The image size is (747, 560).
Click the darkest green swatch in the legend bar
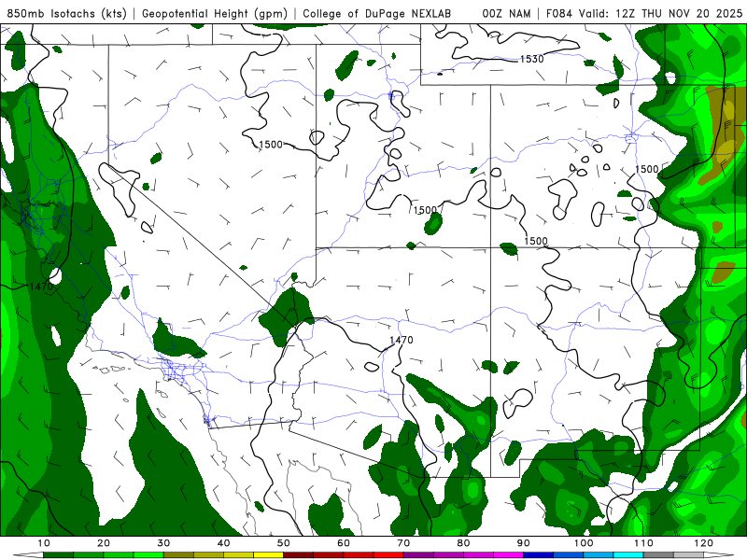pyautogui.click(x=58, y=555)
